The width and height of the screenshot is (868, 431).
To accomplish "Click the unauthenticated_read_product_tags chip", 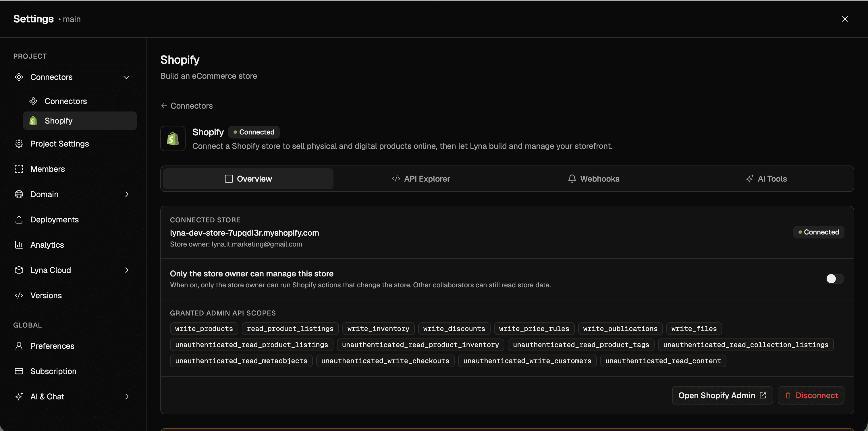I will (581, 345).
